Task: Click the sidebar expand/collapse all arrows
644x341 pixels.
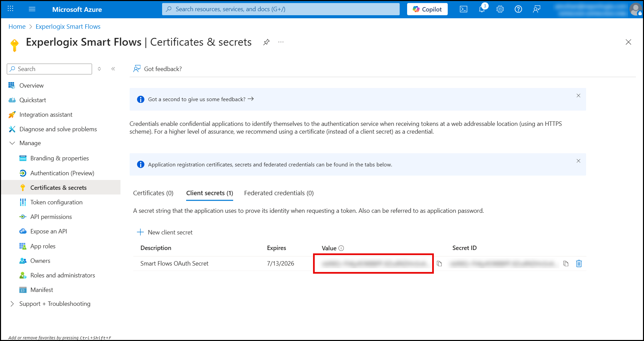Action: (x=99, y=69)
